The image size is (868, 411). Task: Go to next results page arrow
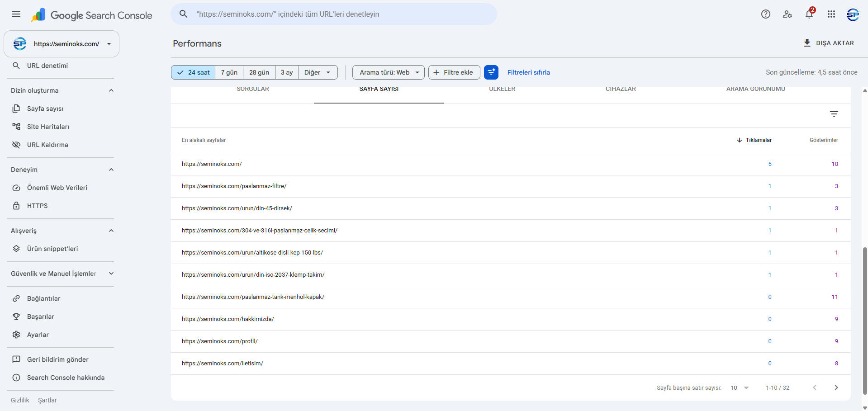click(x=836, y=387)
